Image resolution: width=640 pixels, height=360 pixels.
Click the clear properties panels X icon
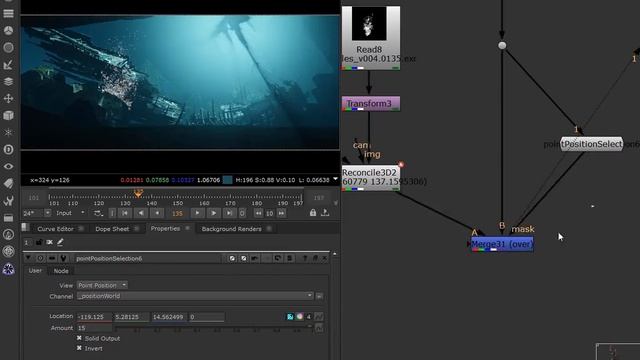[49, 242]
